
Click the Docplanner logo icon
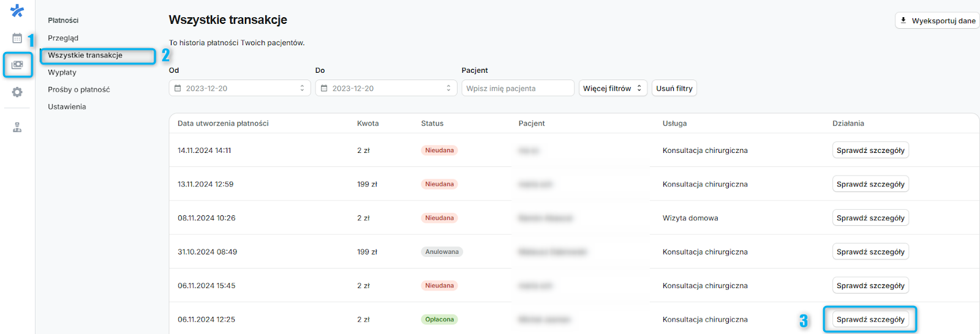click(x=17, y=11)
